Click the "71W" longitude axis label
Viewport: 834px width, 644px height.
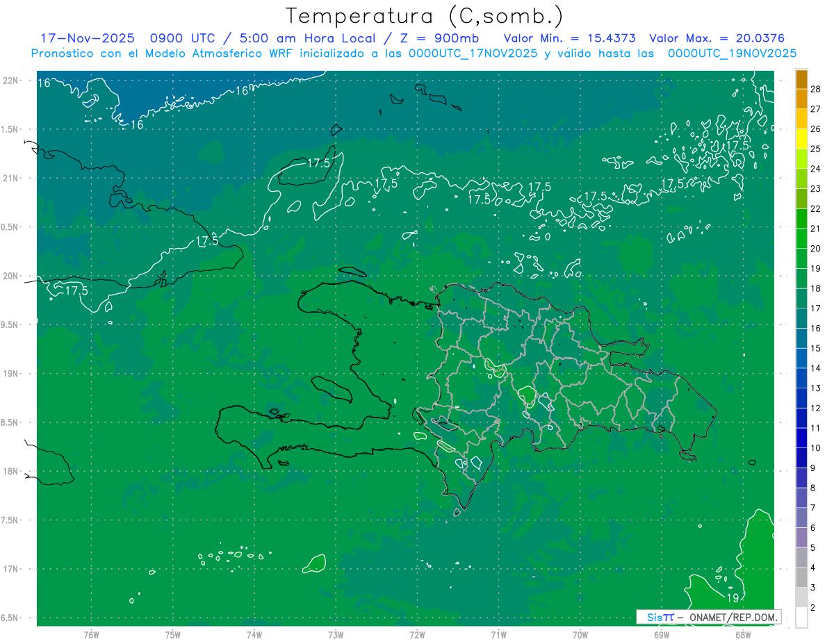pos(498,634)
